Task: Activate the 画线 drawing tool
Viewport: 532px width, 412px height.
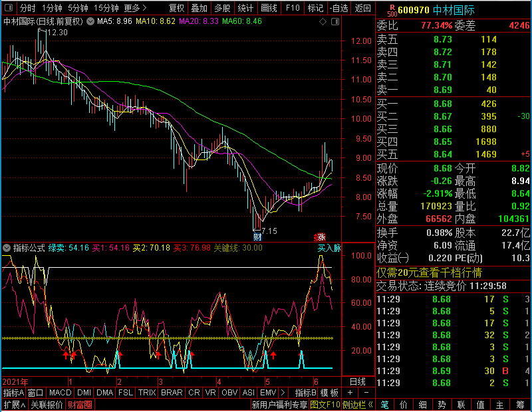Action: pyautogui.click(x=269, y=8)
